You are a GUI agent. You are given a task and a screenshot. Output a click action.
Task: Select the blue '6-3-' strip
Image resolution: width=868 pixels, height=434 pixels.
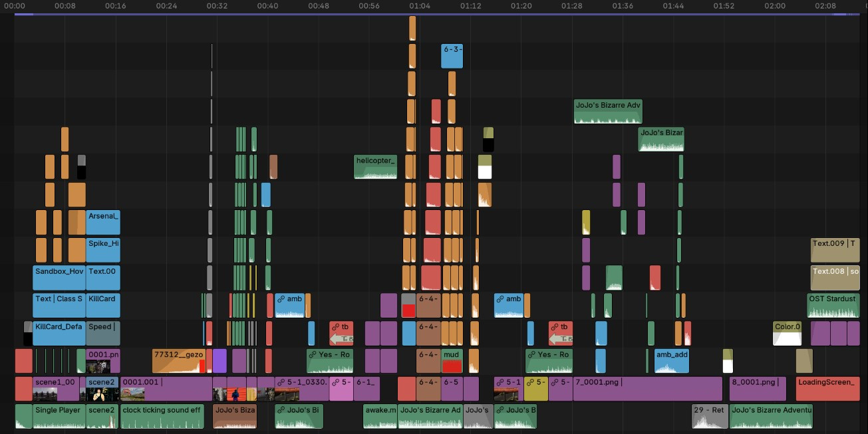[x=452, y=56]
